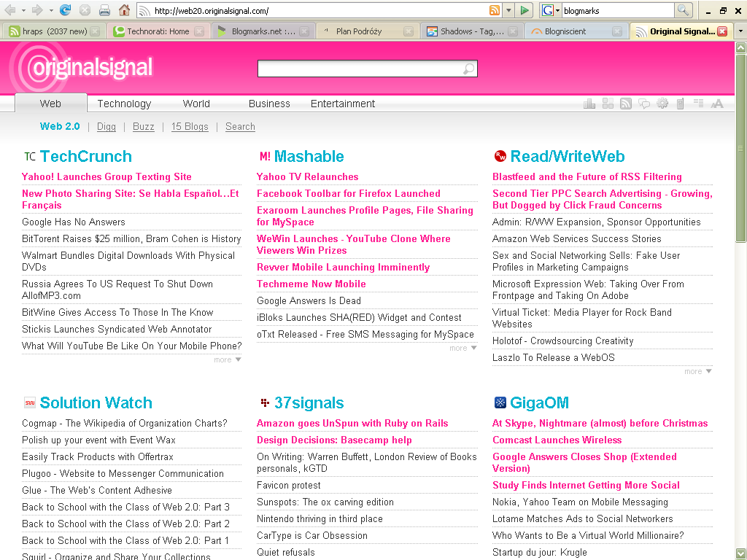747x560 pixels.
Task: Switch to the Shadows - Tag tab
Action: tap(472, 31)
